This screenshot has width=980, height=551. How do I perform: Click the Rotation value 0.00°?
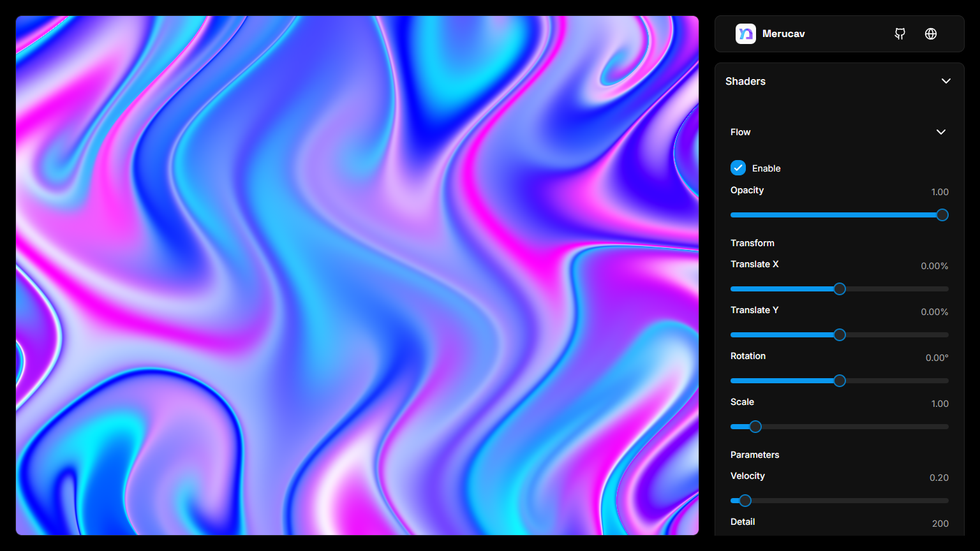[x=937, y=358]
